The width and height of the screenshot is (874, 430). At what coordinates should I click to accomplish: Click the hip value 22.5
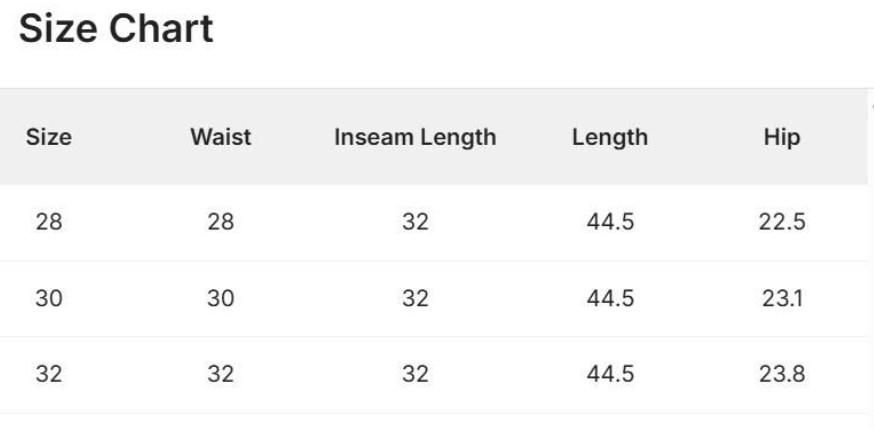[781, 222]
